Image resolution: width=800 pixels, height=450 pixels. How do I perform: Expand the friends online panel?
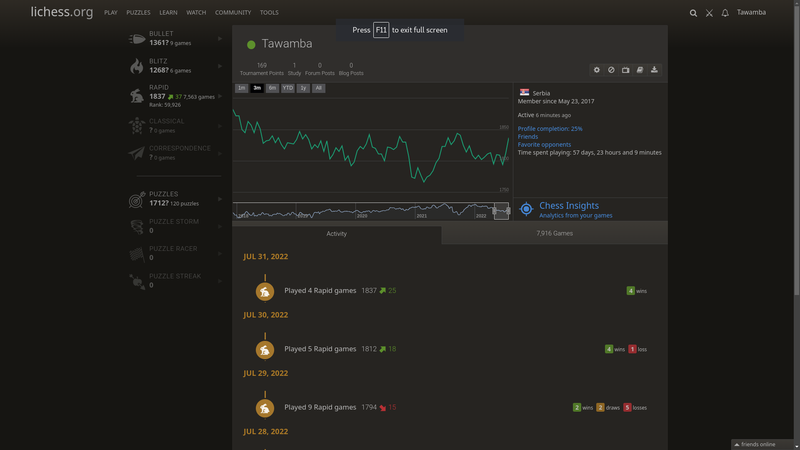click(763, 444)
